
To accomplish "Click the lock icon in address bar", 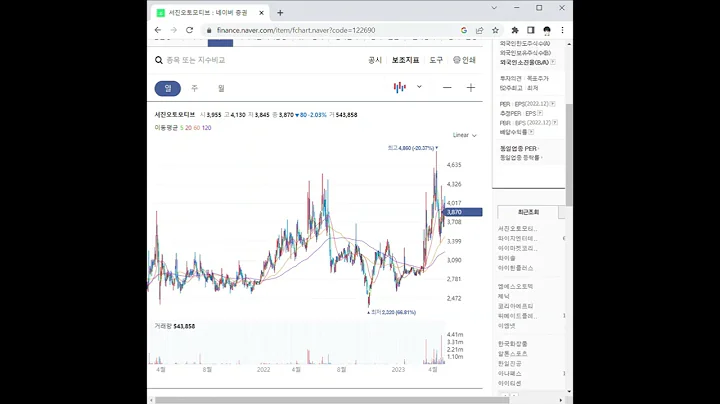I will pyautogui.click(x=209, y=30).
